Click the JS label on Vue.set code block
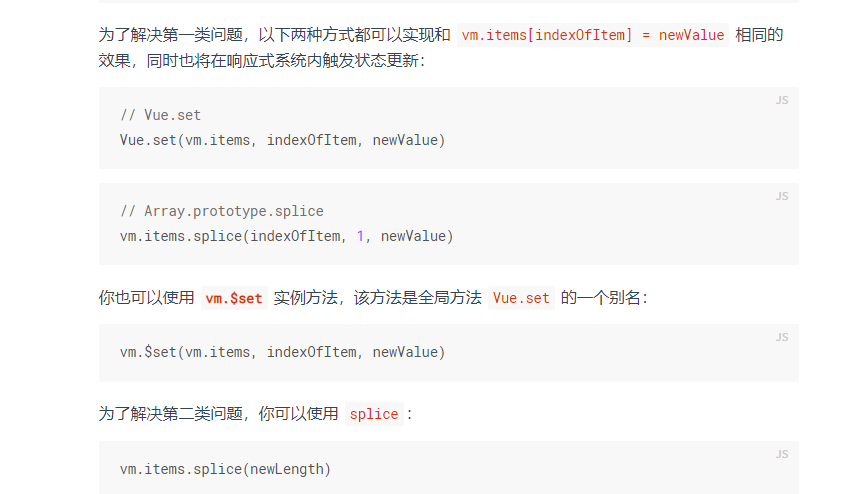858x494 pixels. pyautogui.click(x=781, y=100)
